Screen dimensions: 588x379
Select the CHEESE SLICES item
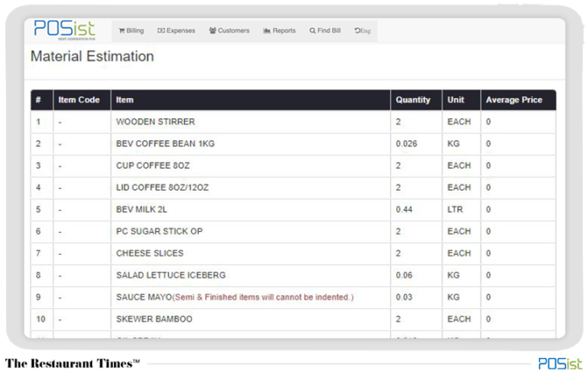click(150, 253)
